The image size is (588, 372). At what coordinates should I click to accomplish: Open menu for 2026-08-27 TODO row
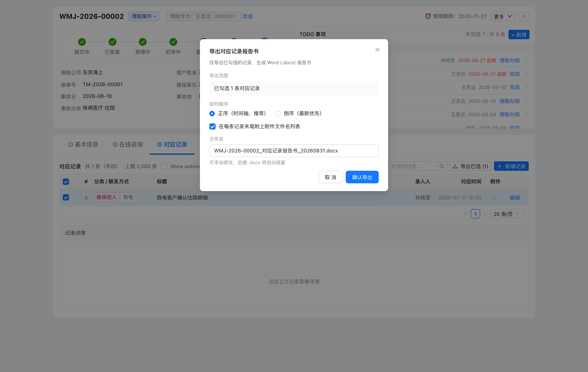(x=526, y=61)
